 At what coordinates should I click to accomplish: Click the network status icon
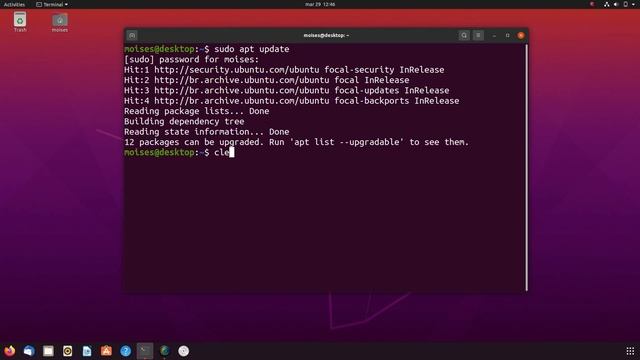607,4
